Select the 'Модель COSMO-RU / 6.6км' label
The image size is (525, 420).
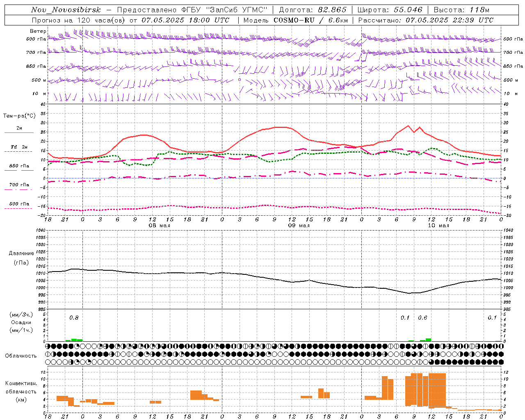[296, 20]
